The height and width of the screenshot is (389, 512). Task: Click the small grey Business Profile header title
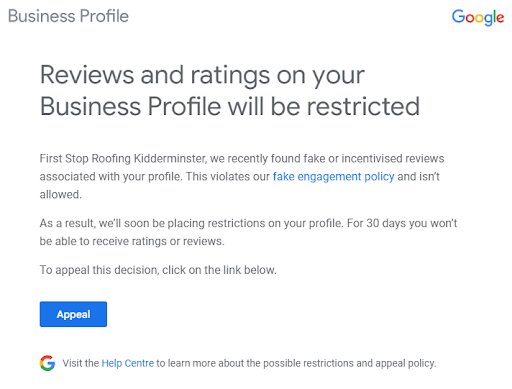(x=68, y=16)
